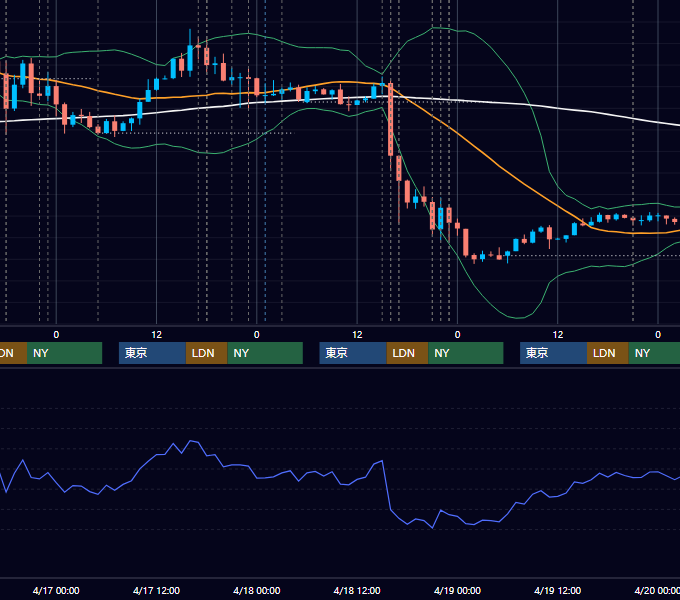Select the 東京 session block on 4/19
The image size is (680, 600).
point(553,353)
